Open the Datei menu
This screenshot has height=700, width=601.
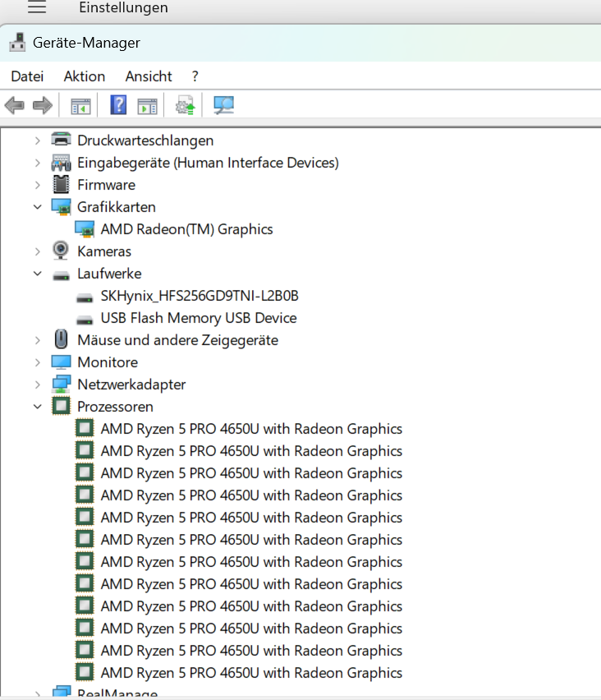click(x=27, y=76)
